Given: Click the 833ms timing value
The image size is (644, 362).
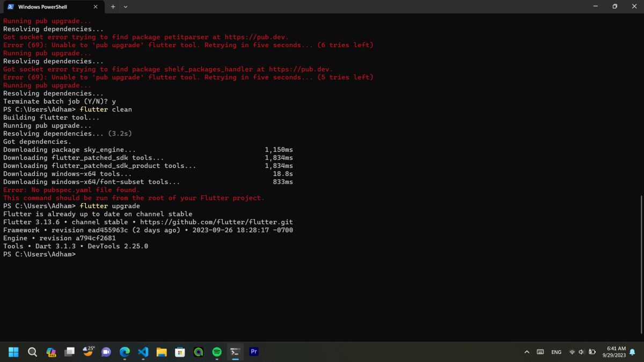Looking at the screenshot, I should point(283,182).
